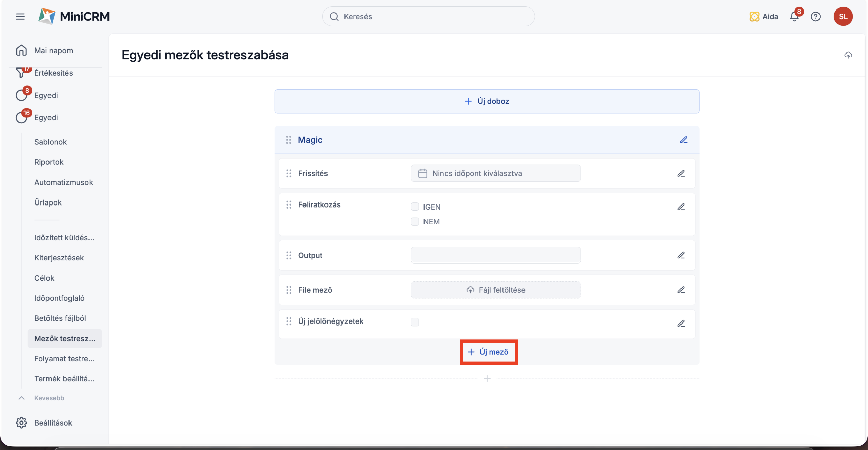Open the Frissítés date picker

[x=496, y=173]
